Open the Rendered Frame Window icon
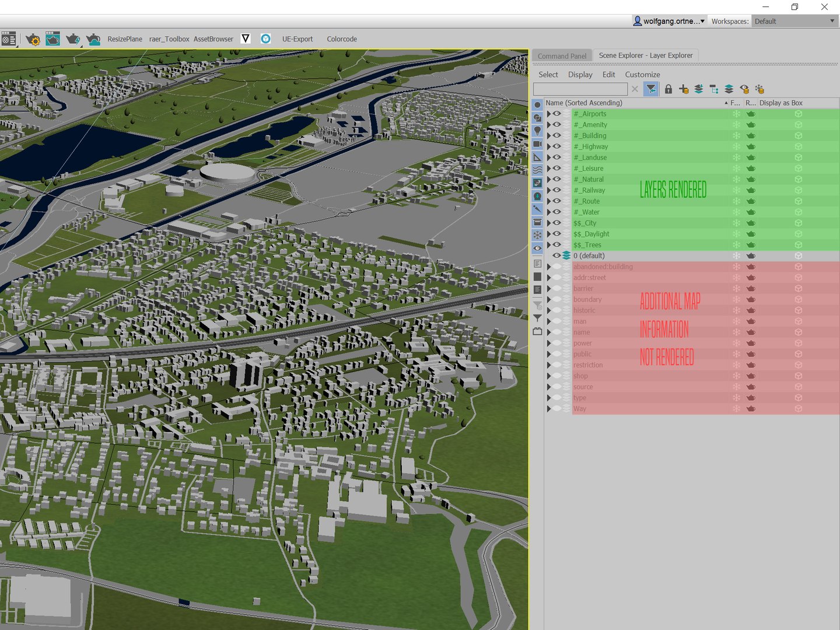This screenshot has width=840, height=630. pos(52,39)
